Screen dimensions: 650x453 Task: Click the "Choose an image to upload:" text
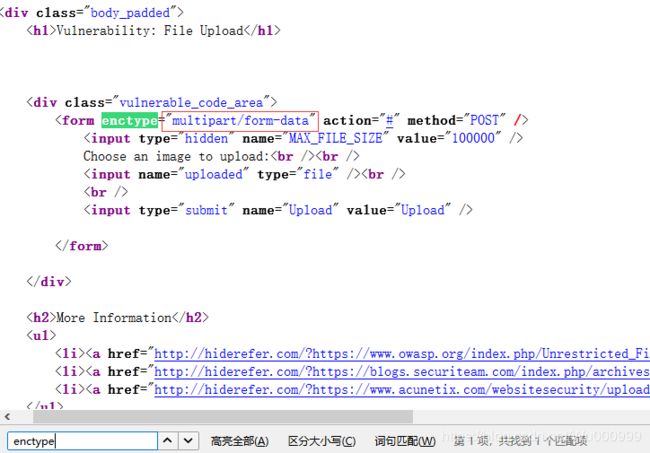pos(177,157)
